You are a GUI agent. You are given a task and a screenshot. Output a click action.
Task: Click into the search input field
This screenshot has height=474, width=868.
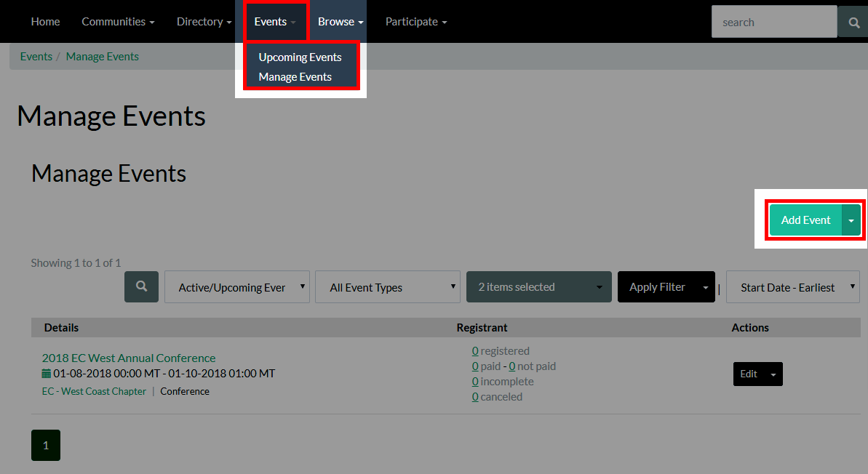pyautogui.click(x=774, y=22)
